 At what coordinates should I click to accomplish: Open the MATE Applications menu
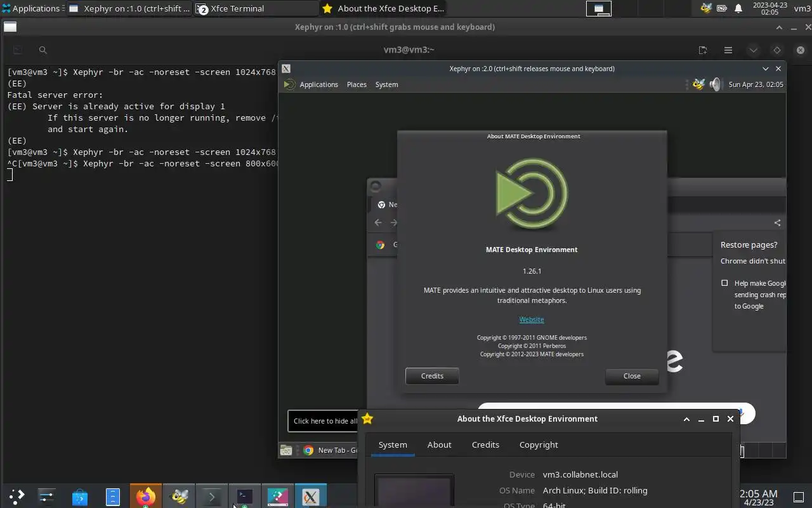318,84
